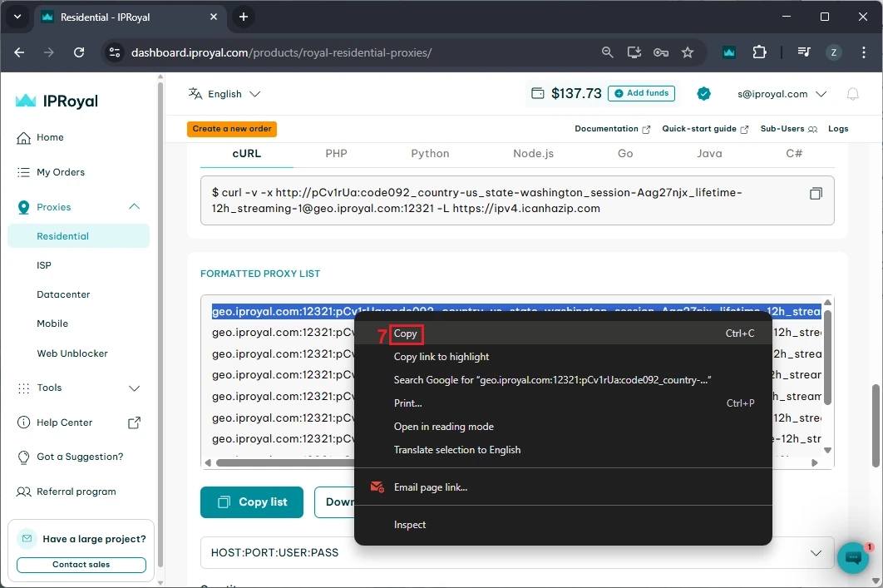Open the live chat bubble widget
The width and height of the screenshot is (883, 588).
pos(852,558)
